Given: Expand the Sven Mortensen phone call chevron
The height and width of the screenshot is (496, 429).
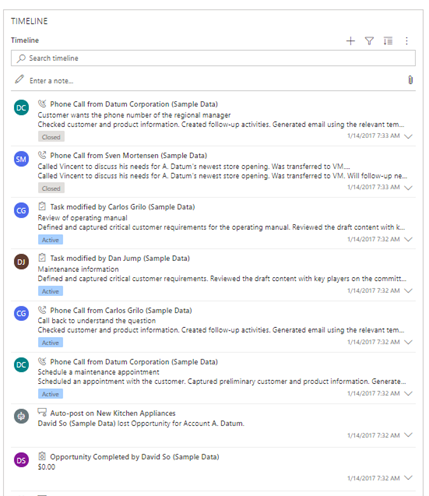Looking at the screenshot, I should pos(408,188).
